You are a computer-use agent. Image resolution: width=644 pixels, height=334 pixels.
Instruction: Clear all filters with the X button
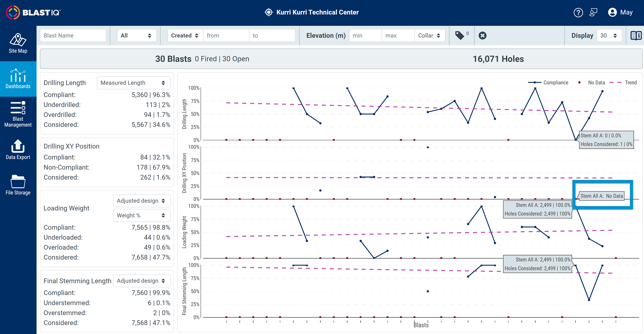click(483, 35)
